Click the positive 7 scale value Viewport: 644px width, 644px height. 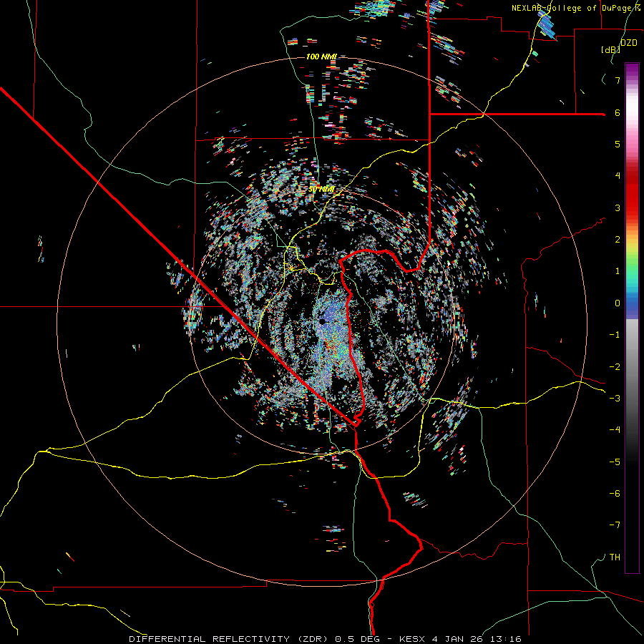pyautogui.click(x=618, y=80)
